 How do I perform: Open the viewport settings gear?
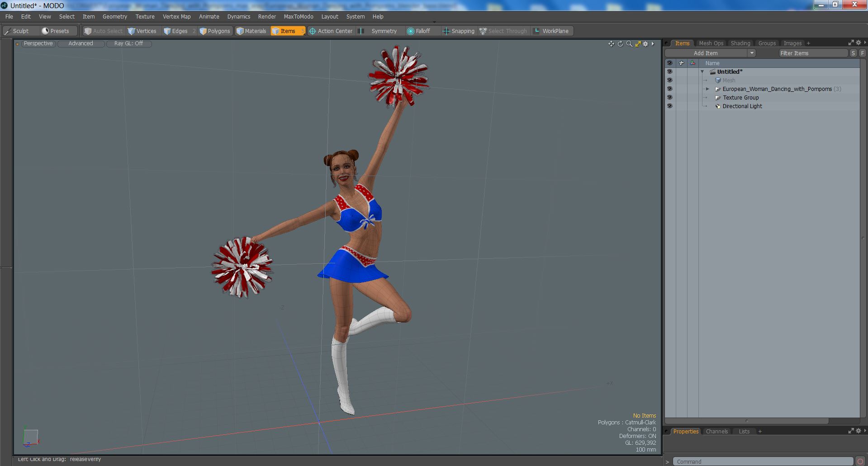tap(646, 44)
